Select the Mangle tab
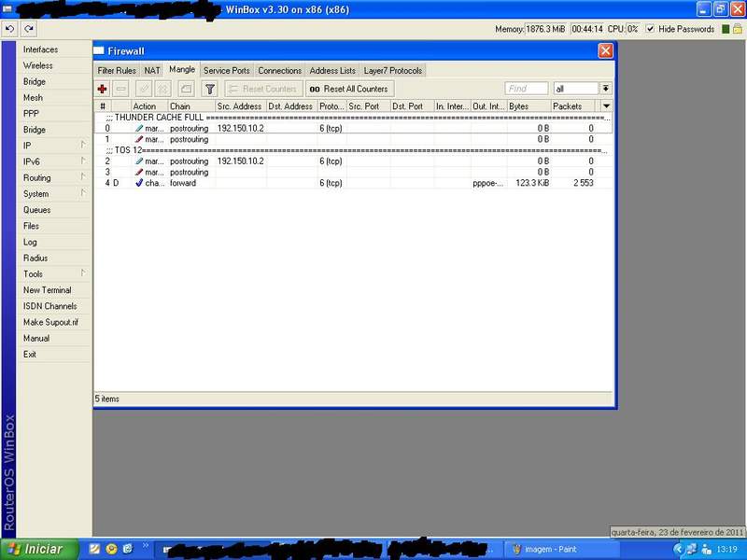747x560 pixels. [182, 69]
